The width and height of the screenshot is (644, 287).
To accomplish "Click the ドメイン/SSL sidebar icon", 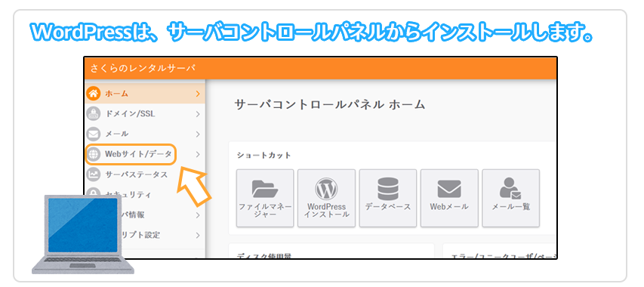I will (93, 114).
